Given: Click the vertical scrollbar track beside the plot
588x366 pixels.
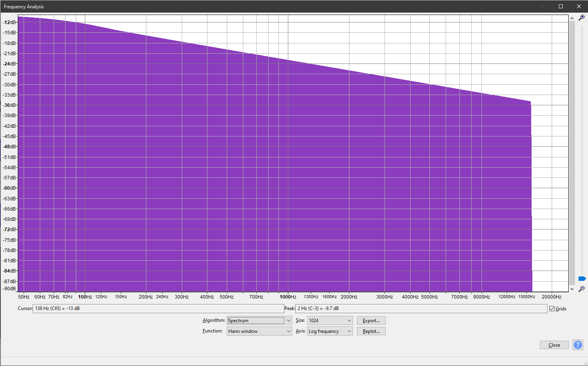Looking at the screenshot, I should click(x=572, y=150).
